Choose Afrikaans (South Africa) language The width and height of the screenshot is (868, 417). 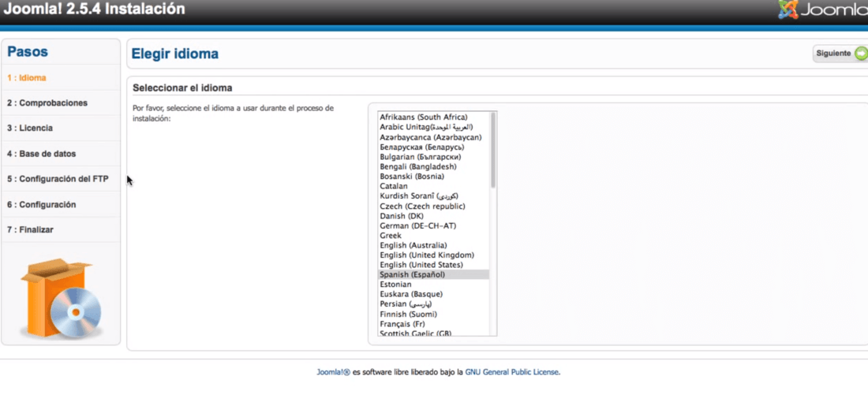tap(433, 117)
